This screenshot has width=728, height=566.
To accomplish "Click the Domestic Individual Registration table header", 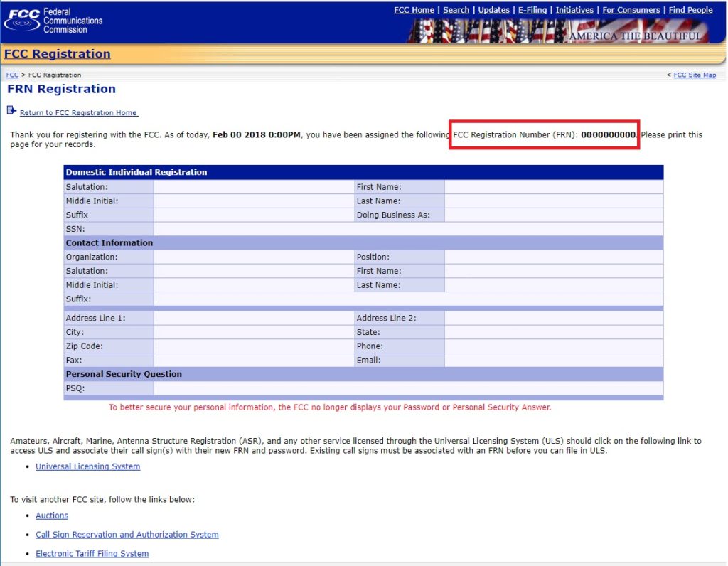I will [136, 172].
